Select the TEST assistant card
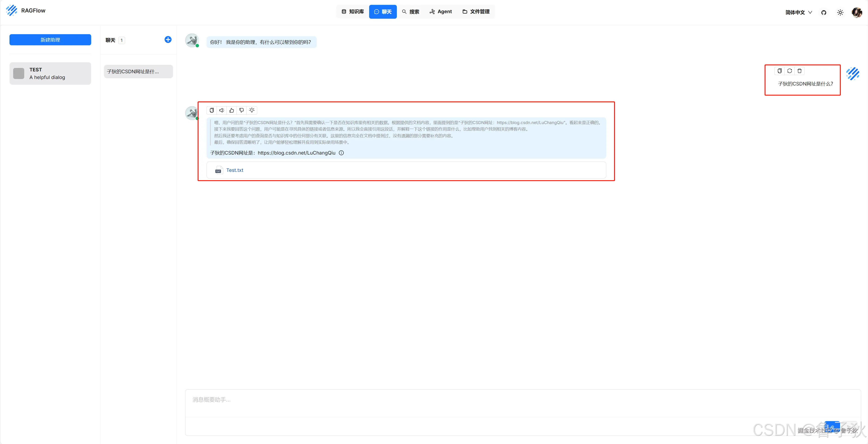The image size is (868, 444). click(x=50, y=73)
